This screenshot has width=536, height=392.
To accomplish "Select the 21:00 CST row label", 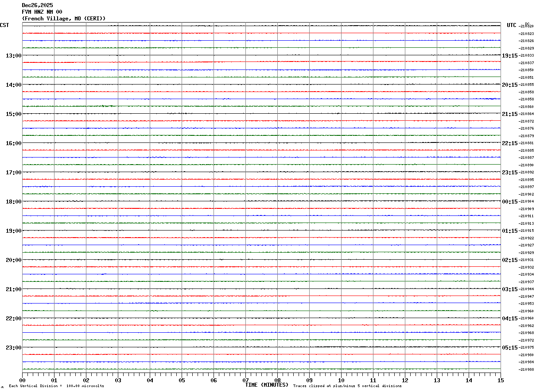I will coord(14,289).
